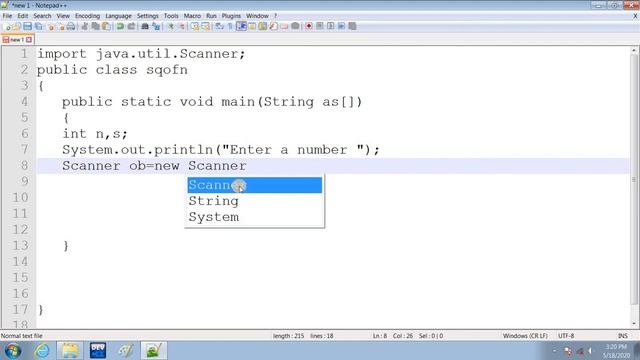Viewport: 640px width, 360px height.
Task: Show the Document Map panel
Action: 263,26
